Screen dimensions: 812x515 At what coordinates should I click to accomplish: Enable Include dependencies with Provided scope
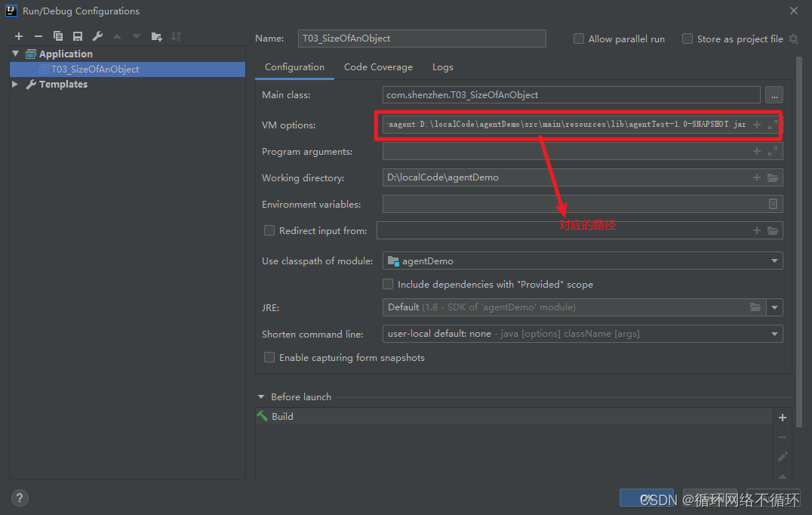click(388, 284)
